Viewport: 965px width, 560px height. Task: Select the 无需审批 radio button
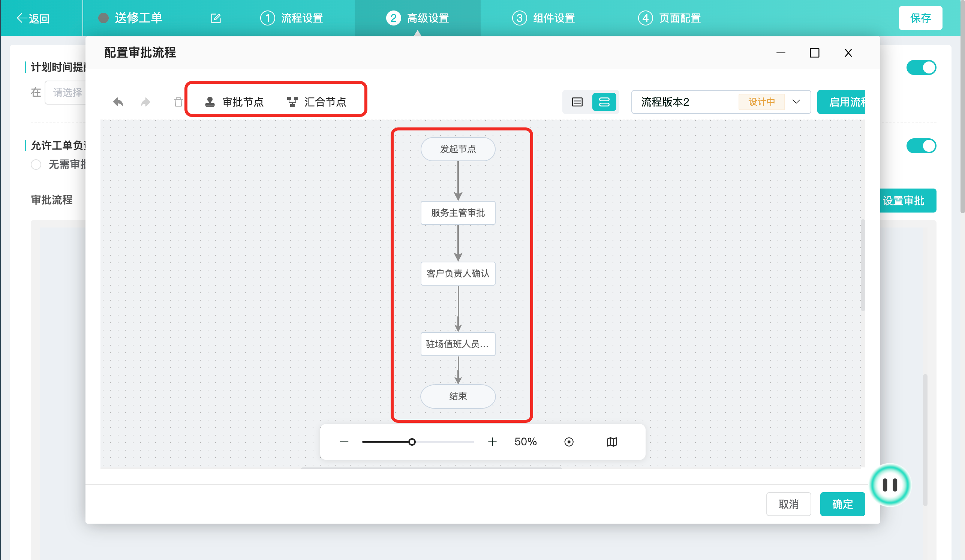tap(36, 165)
